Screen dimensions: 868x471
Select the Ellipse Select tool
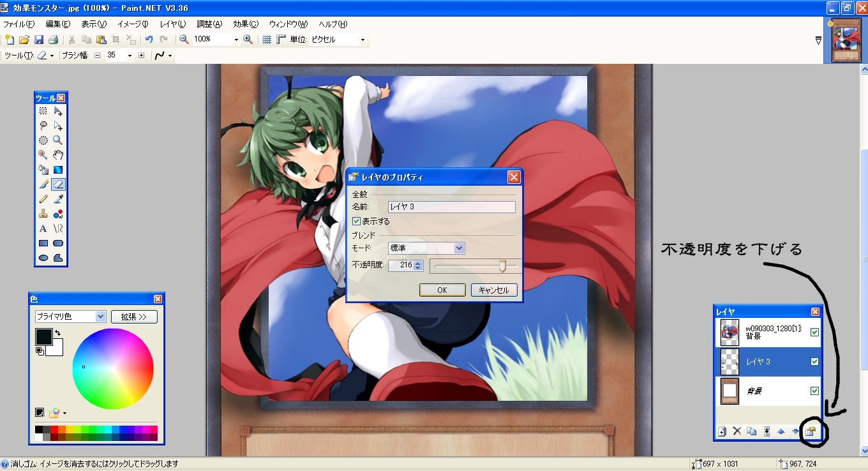43,140
